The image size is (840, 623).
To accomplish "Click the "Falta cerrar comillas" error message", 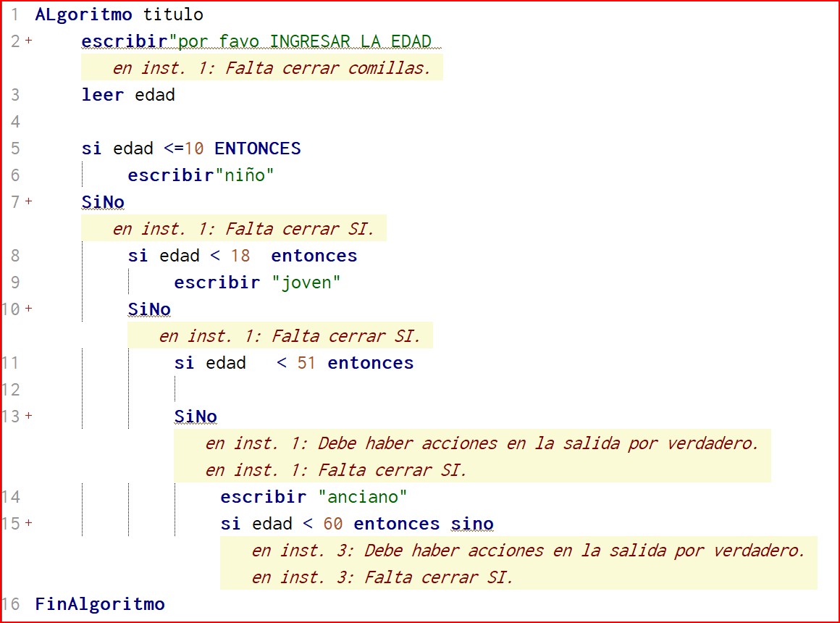I will [272, 68].
